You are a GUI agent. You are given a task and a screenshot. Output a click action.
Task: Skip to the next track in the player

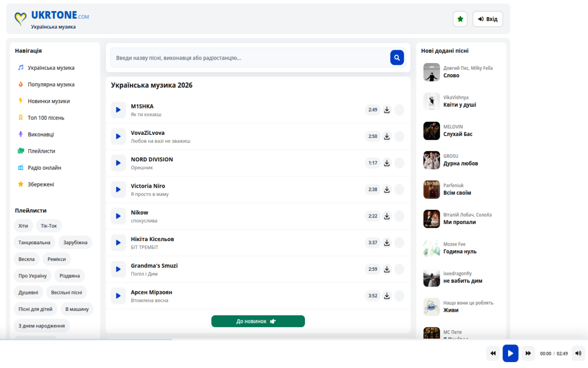(x=528, y=353)
